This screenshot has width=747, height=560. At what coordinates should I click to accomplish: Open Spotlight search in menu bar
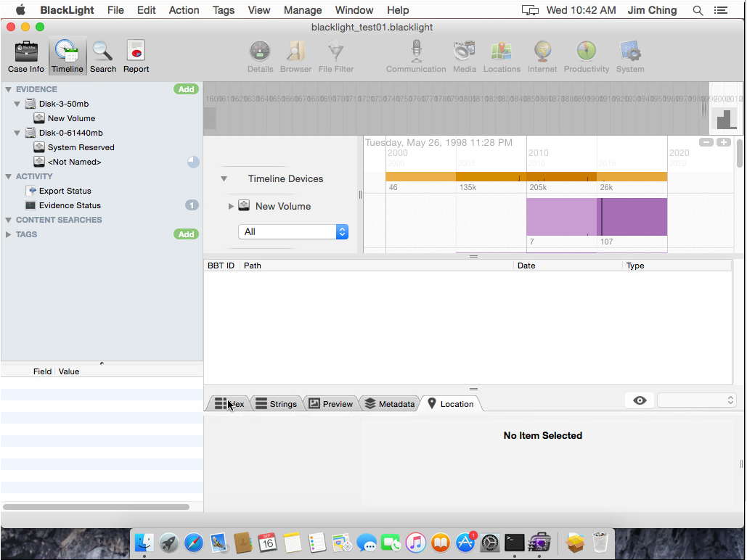tap(698, 10)
